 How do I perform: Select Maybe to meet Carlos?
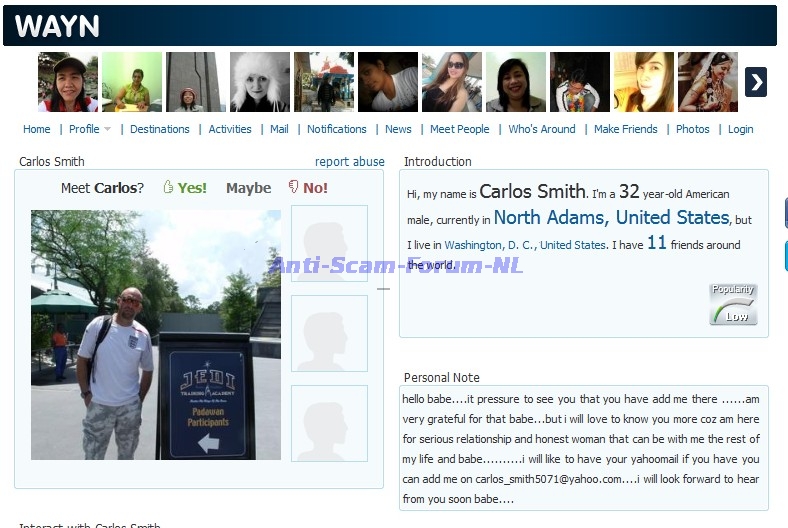tap(248, 188)
